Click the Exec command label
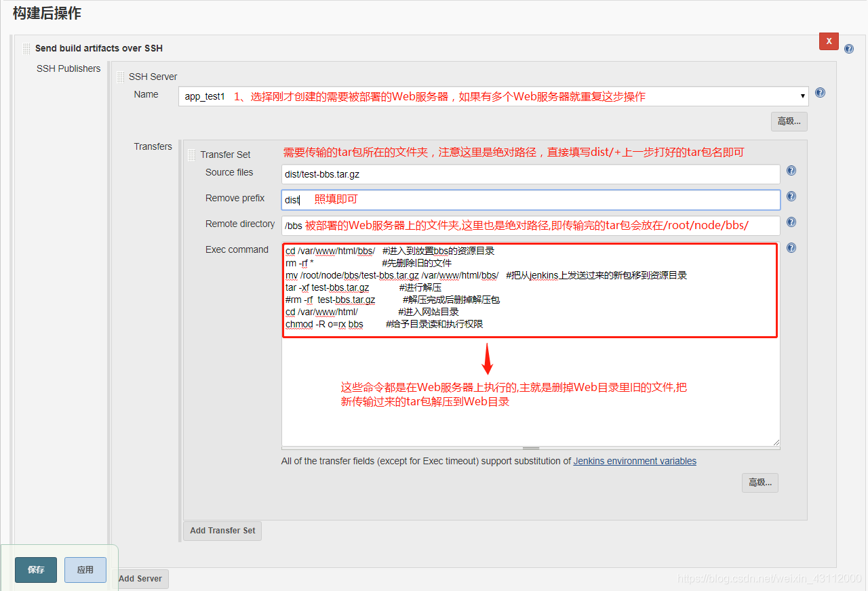Image resolution: width=868 pixels, height=591 pixels. [237, 249]
